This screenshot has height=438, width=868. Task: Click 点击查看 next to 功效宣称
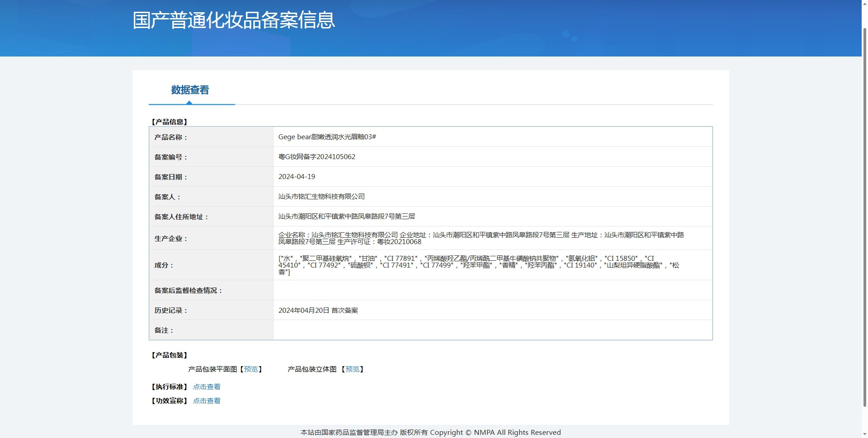click(x=207, y=401)
